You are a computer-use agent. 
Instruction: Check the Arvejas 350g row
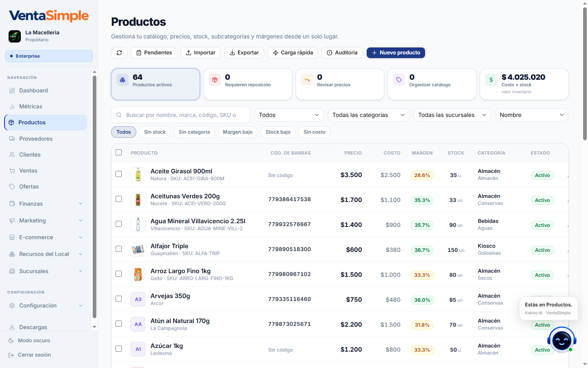(x=118, y=299)
